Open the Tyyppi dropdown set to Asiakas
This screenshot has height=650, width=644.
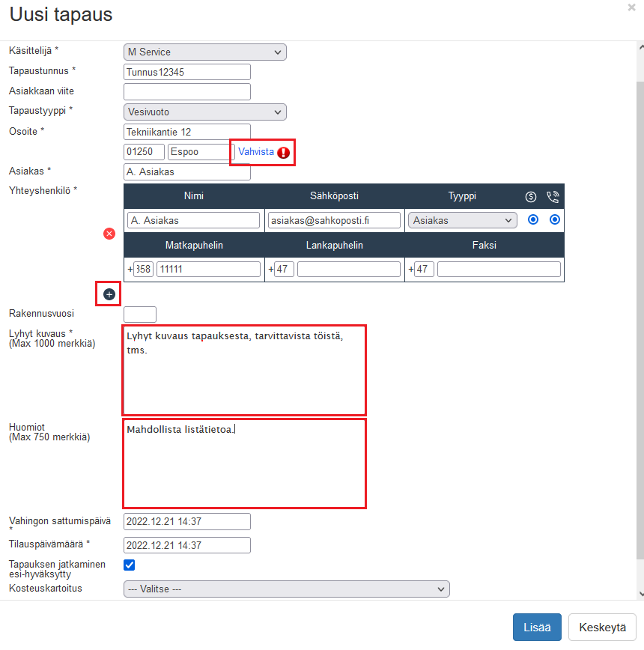click(463, 220)
